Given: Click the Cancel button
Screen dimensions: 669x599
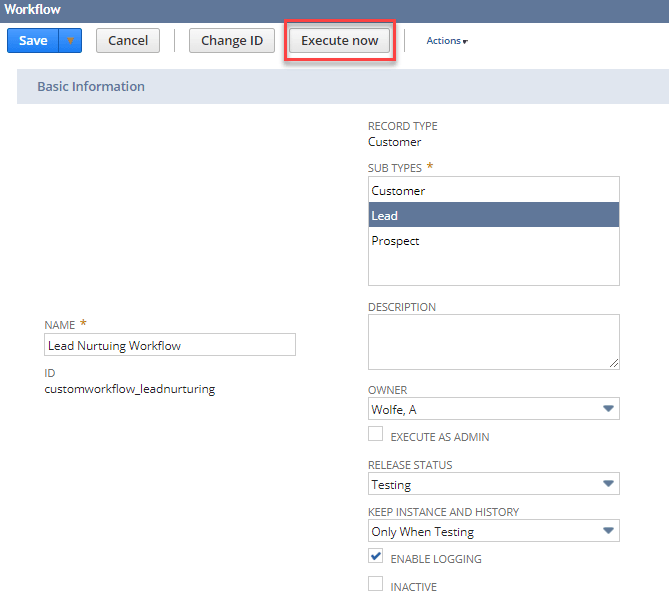Looking at the screenshot, I should [128, 41].
